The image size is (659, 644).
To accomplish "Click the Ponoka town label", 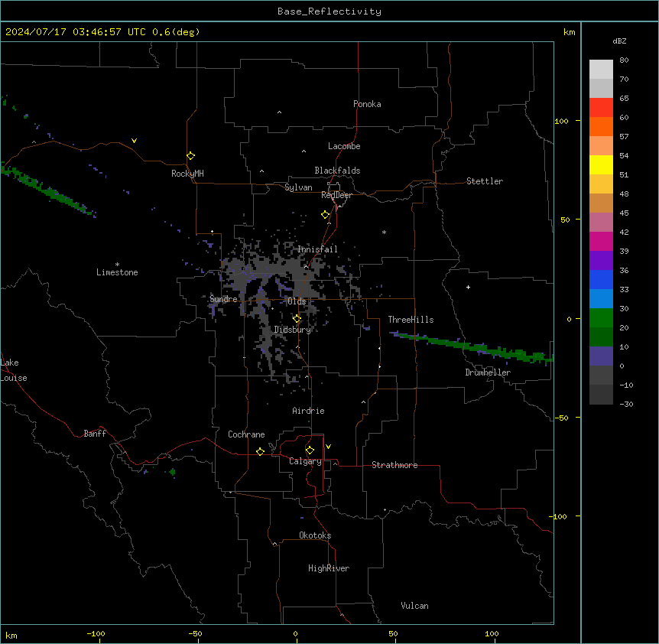I will (x=367, y=104).
